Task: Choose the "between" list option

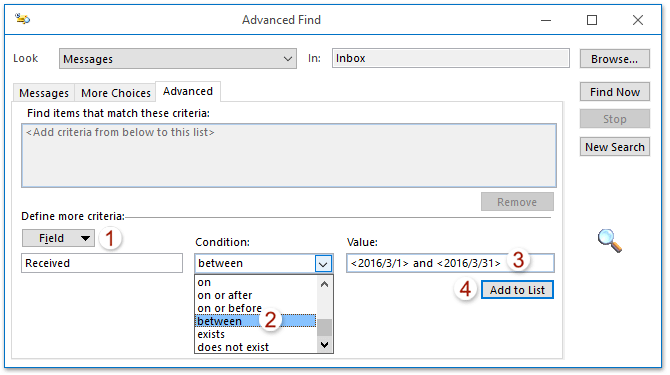Action: [256, 321]
